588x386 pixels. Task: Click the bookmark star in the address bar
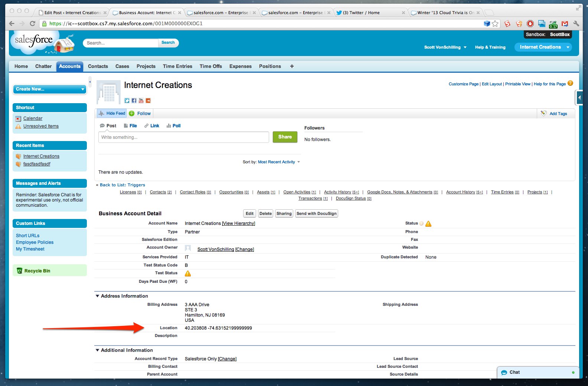(495, 23)
